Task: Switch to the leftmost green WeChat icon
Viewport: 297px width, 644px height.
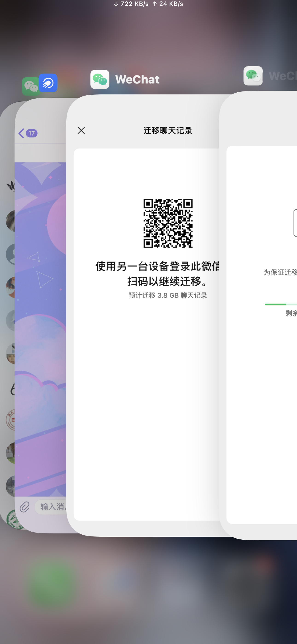Action: pos(30,87)
